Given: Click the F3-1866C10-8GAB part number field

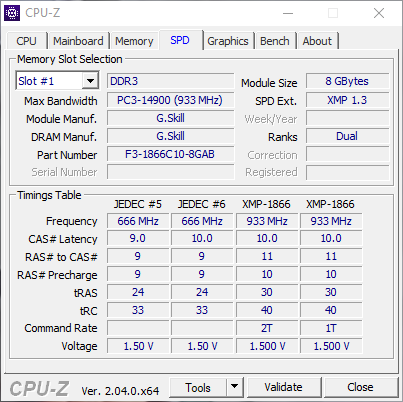Looking at the screenshot, I should pos(170,154).
